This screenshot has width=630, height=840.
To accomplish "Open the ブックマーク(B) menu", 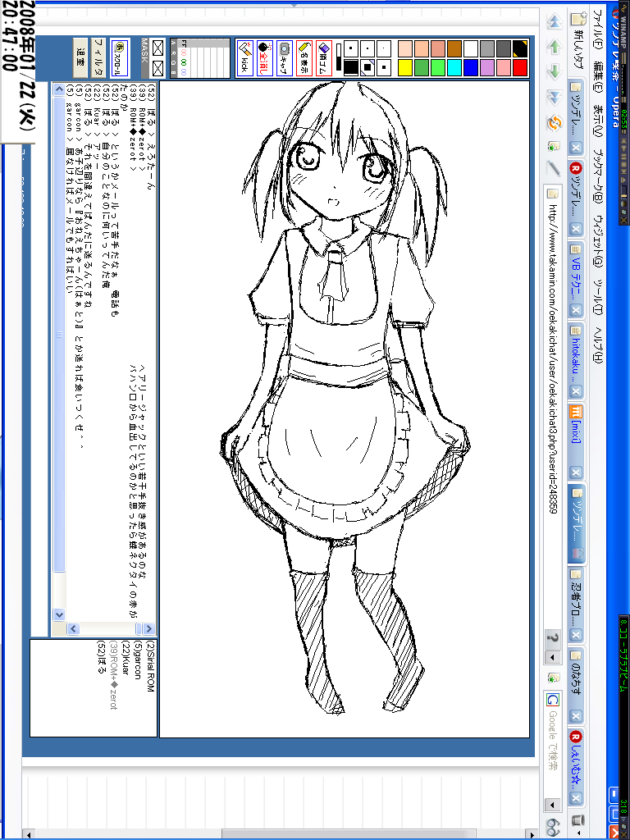I will (x=598, y=176).
